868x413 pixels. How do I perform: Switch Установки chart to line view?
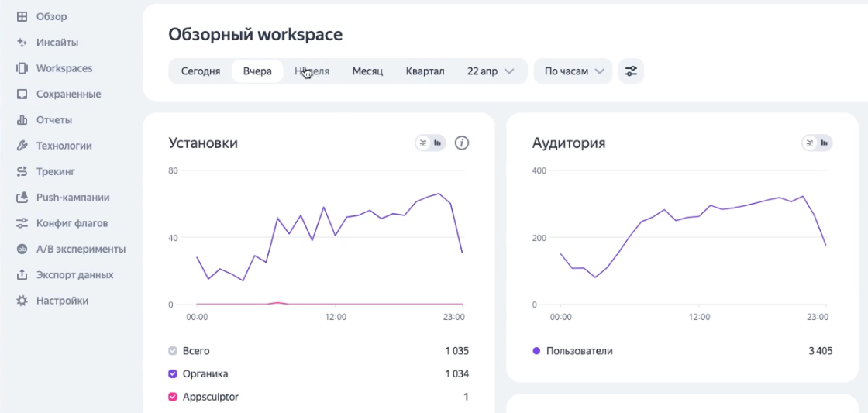pos(423,143)
